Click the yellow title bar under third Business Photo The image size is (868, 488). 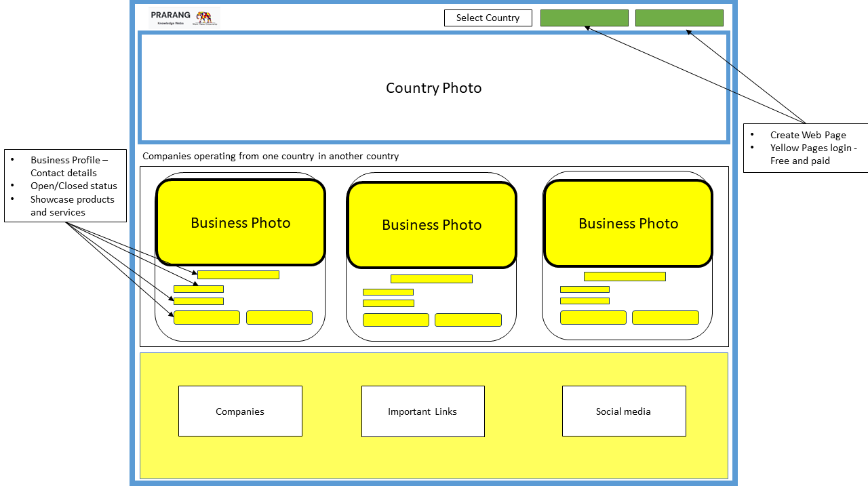tap(624, 276)
